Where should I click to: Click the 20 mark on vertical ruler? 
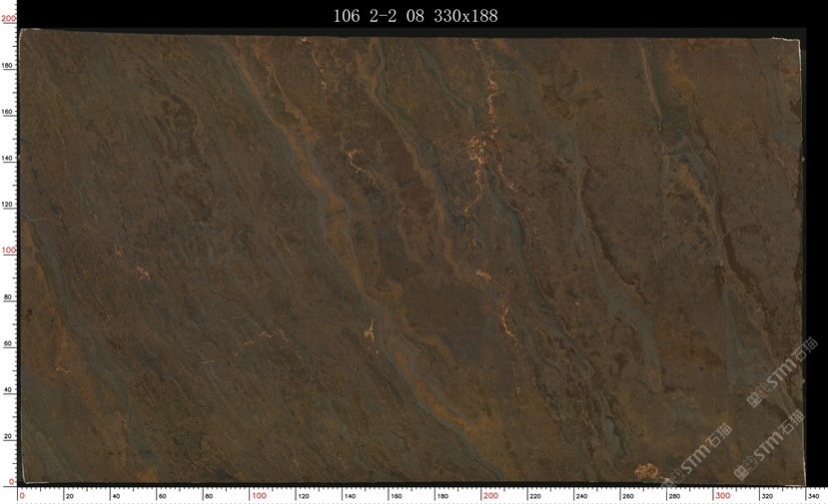(x=8, y=436)
